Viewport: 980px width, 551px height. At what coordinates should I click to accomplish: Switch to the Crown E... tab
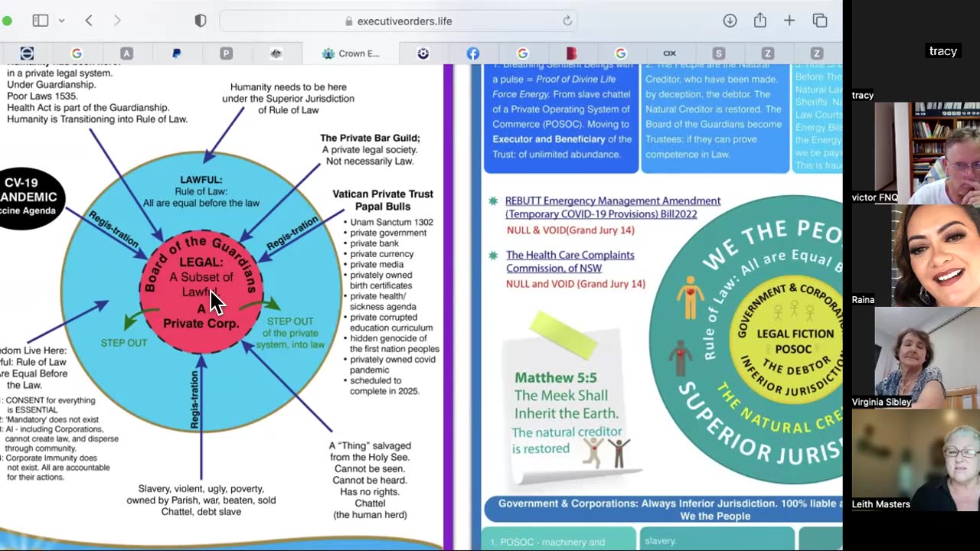click(351, 53)
